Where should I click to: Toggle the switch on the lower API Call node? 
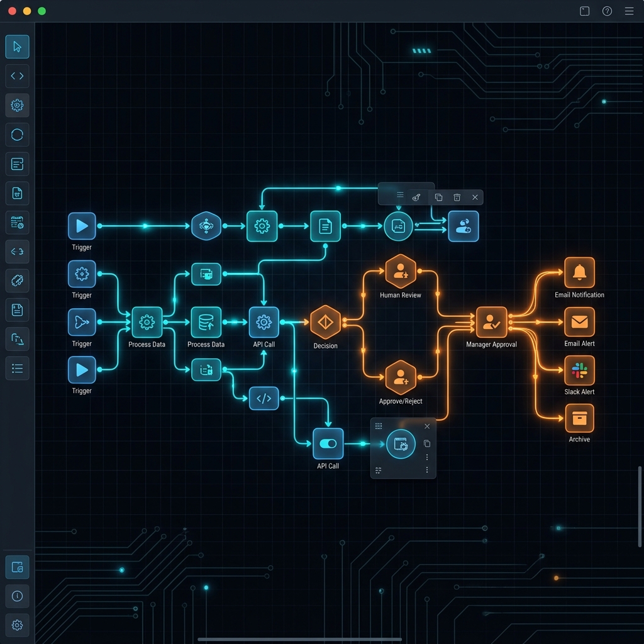pyautogui.click(x=327, y=443)
